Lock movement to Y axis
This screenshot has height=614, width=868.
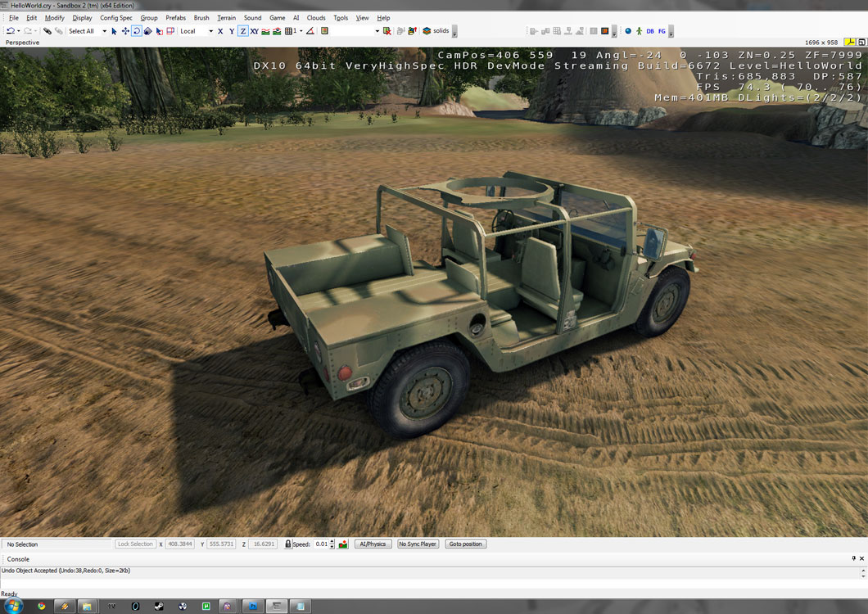click(x=232, y=31)
